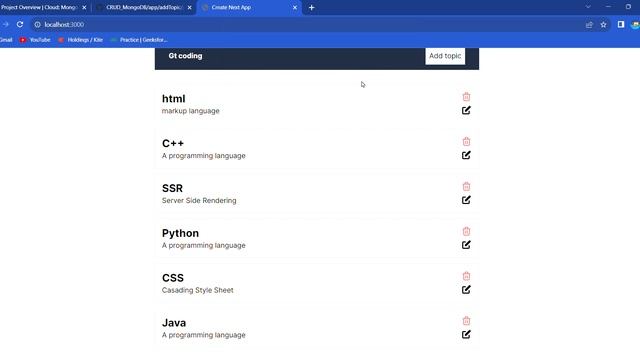This screenshot has height=360, width=640.
Task: Select the CSS topic title
Action: (x=173, y=278)
